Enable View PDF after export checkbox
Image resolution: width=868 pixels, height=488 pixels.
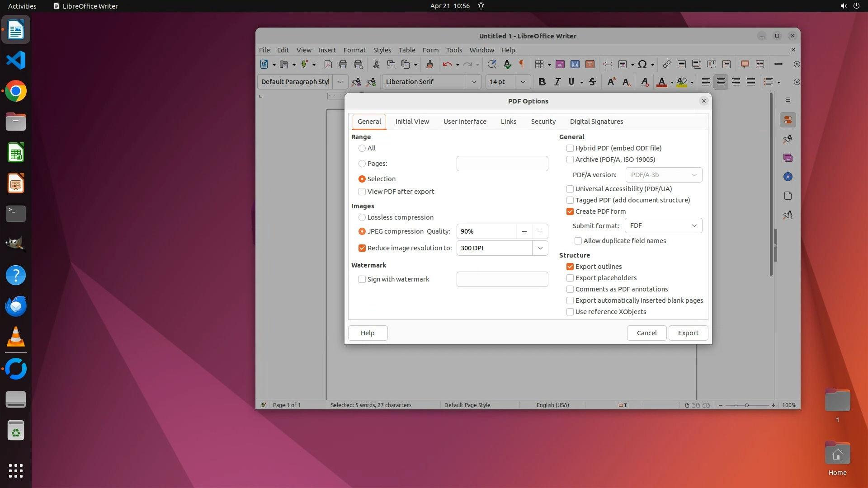point(362,192)
